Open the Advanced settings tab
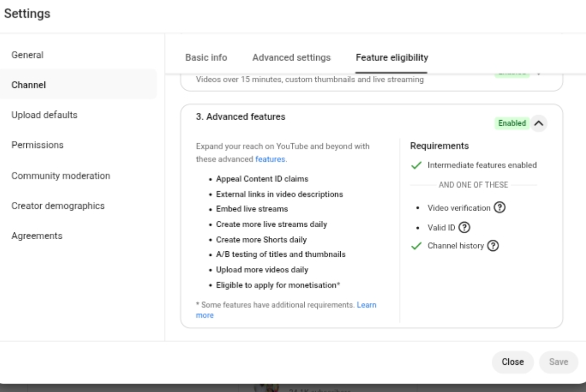The height and width of the screenshot is (392, 586). 291,58
